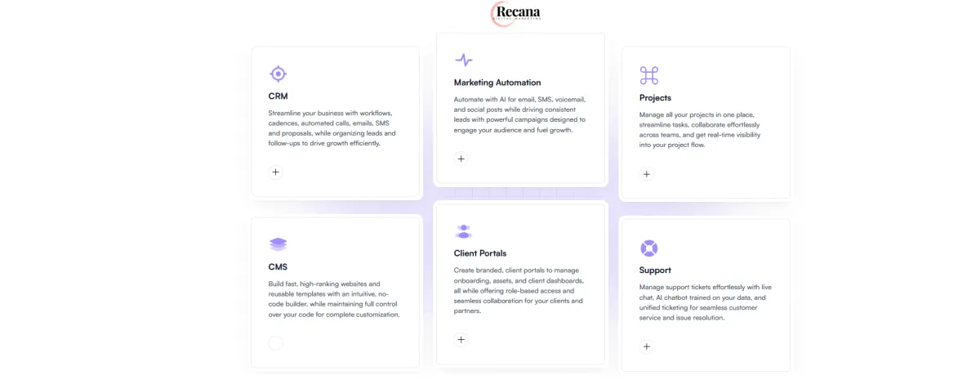Viewport: 980px width, 380px height.
Task: Click the Projects command-key icon
Action: click(648, 76)
